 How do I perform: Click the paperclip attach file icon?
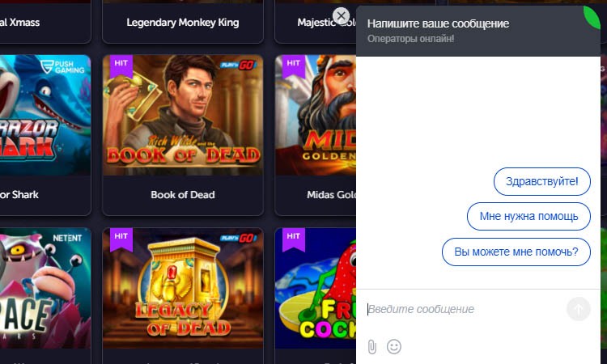pos(372,347)
